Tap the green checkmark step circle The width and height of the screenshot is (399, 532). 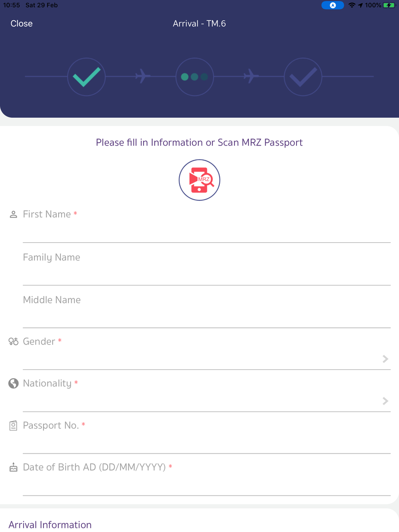[86, 77]
